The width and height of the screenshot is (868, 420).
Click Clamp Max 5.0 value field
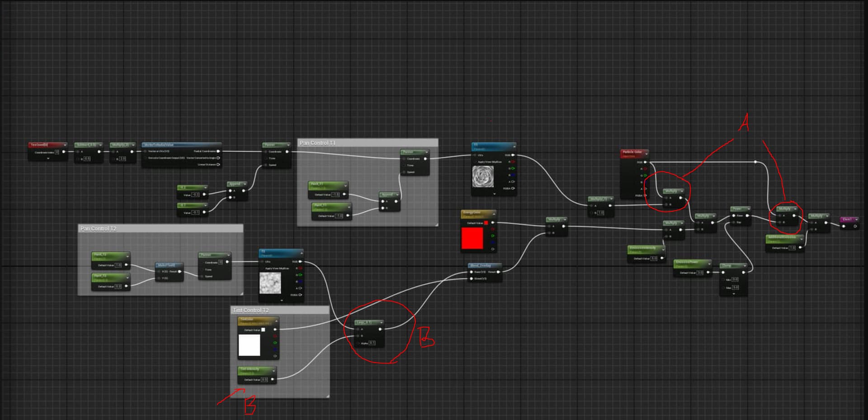(x=735, y=287)
